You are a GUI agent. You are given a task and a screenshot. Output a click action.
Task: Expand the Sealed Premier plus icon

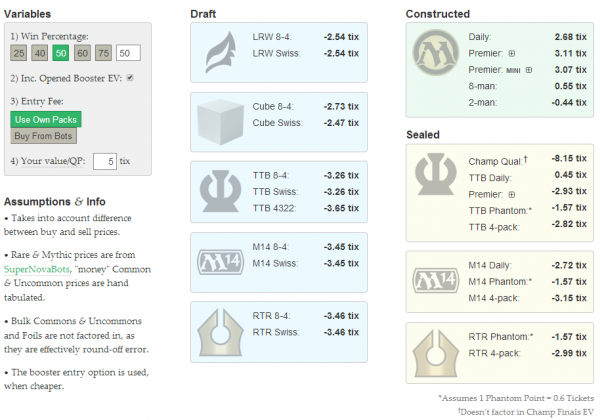coord(513,192)
